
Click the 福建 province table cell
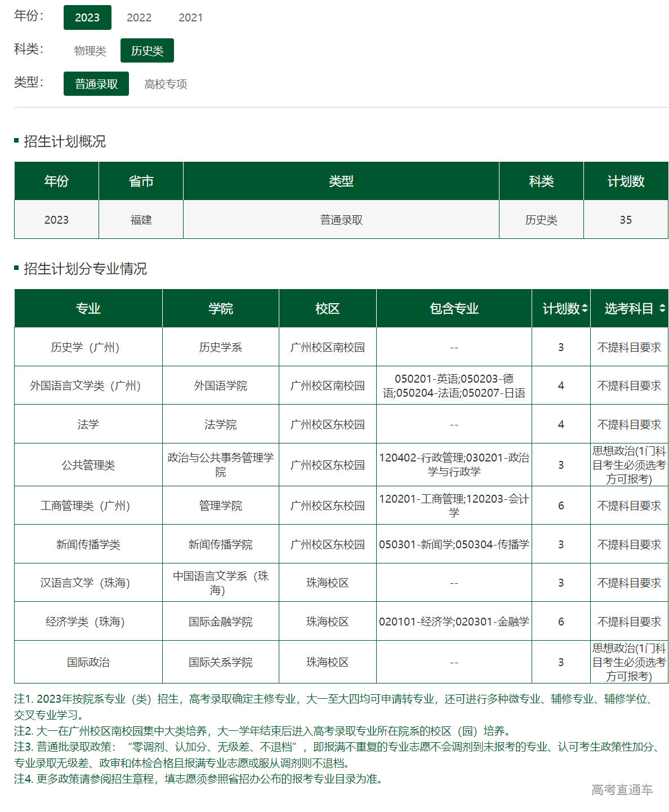pos(141,220)
